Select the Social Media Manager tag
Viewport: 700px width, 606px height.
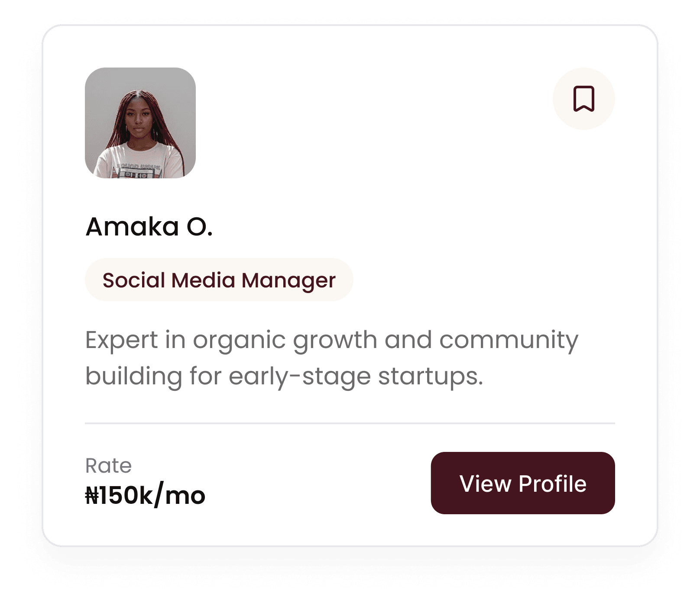tap(219, 280)
